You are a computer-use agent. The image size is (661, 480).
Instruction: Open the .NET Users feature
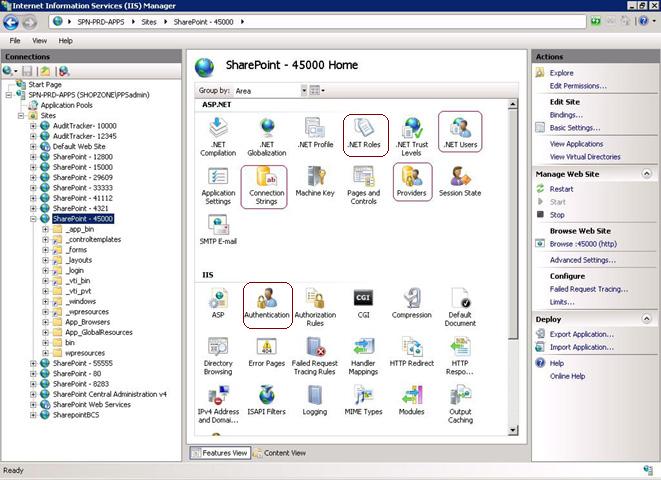click(x=460, y=133)
